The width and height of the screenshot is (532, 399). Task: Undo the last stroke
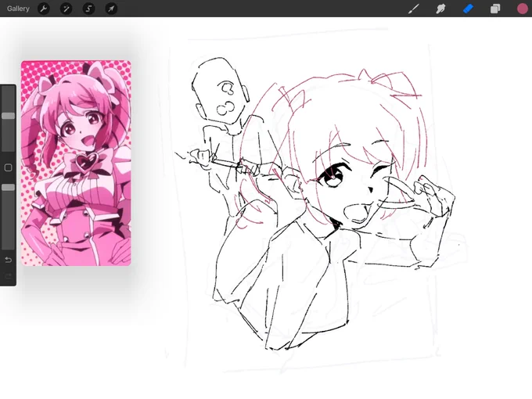8,260
